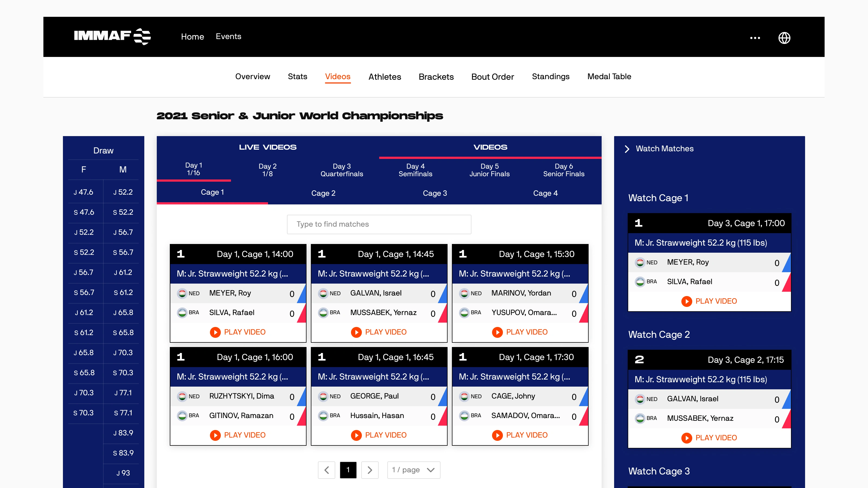Select the Cage 4 tab

click(545, 193)
